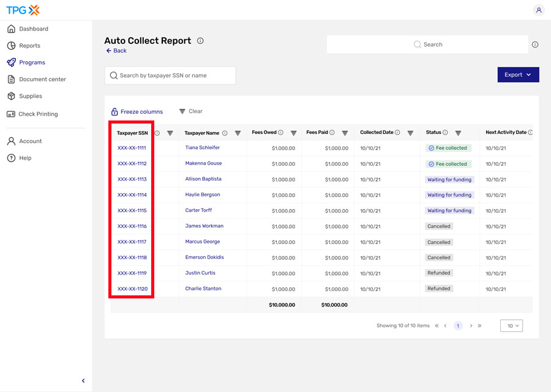Viewport: 551px width, 392px height.
Task: Open SSN XXX-XX-1115 record
Action: pos(132,210)
